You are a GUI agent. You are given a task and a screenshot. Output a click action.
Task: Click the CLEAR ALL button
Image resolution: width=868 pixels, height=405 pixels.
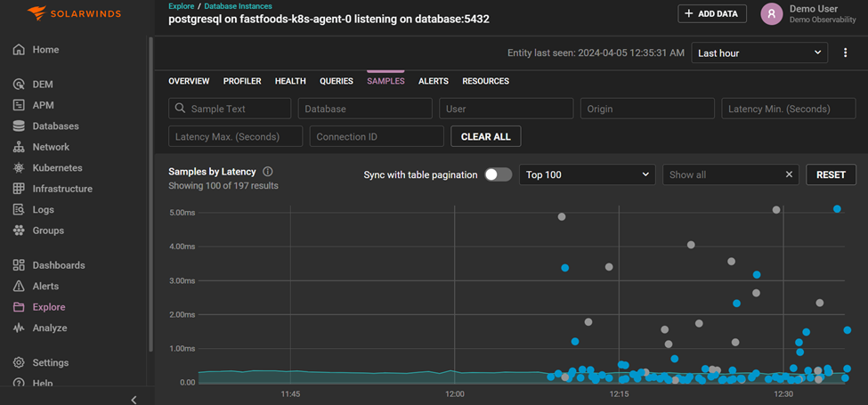(485, 136)
